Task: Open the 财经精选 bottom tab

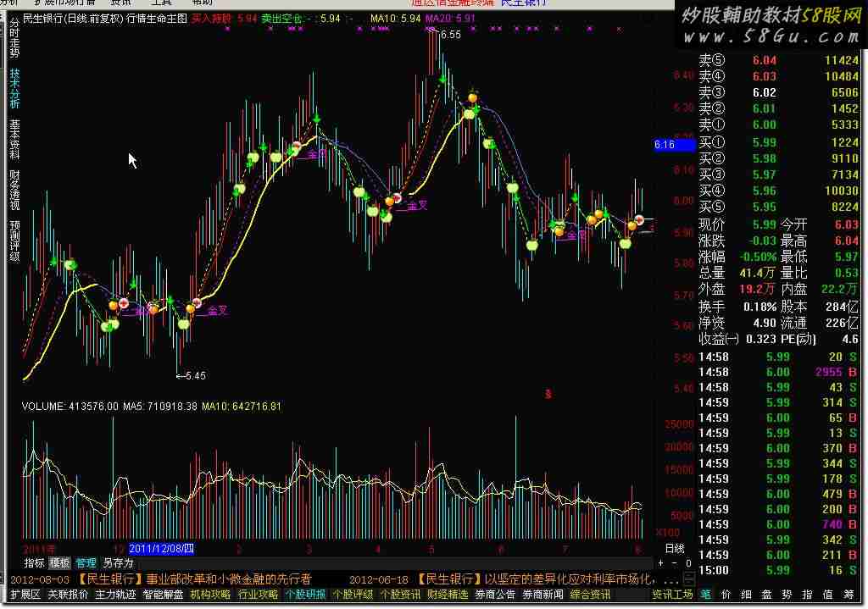Action: point(448,595)
